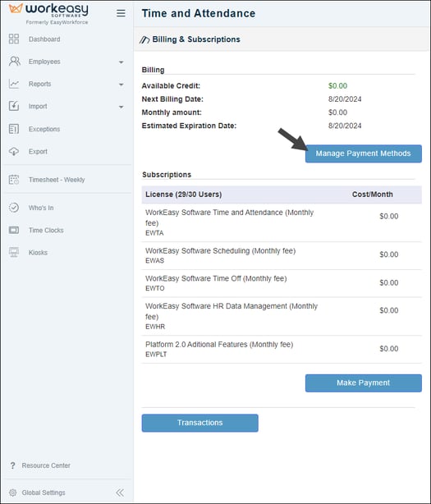Click Manage Payment Methods button

[364, 153]
